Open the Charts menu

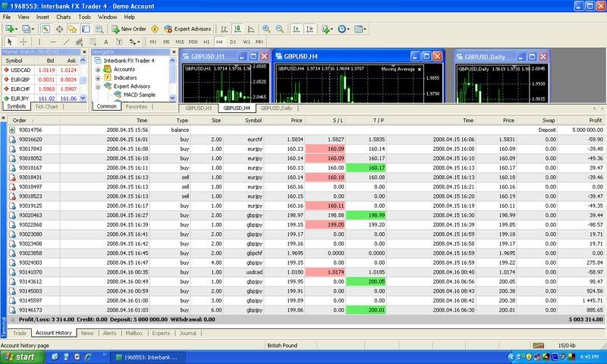click(x=64, y=16)
